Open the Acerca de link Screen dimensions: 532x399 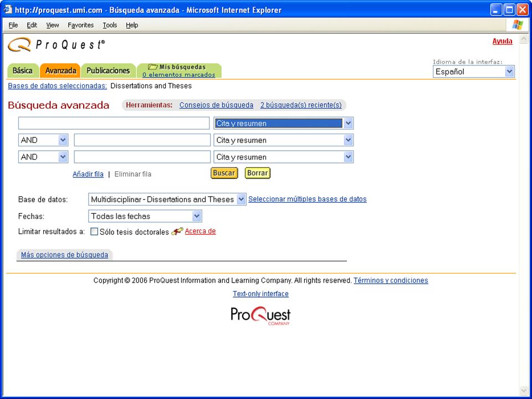[x=200, y=231]
